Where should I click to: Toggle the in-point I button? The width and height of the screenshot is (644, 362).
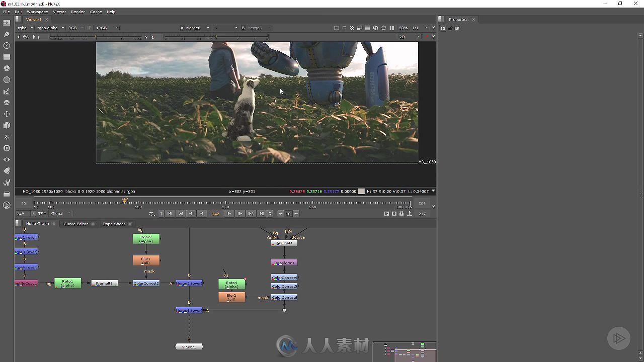161,214
